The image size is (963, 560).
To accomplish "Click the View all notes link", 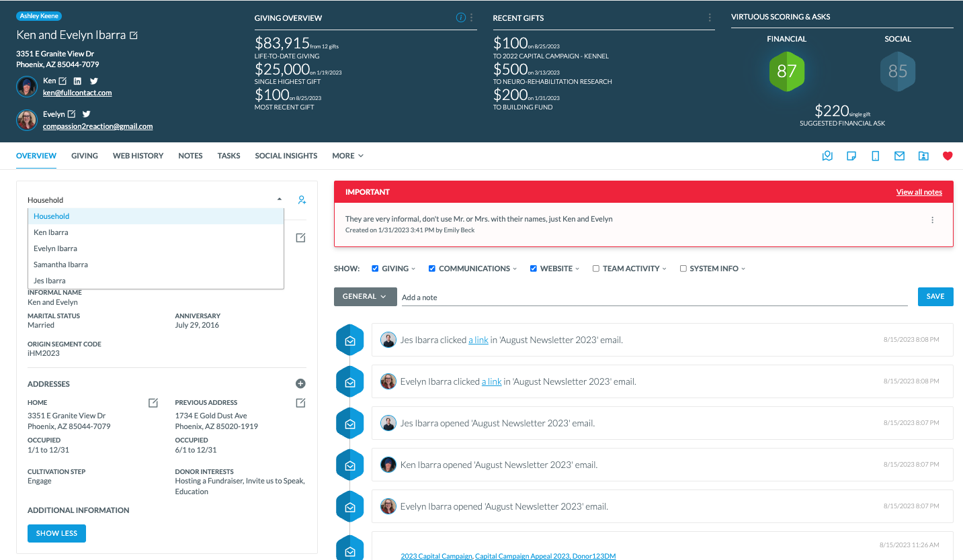I will [x=919, y=192].
